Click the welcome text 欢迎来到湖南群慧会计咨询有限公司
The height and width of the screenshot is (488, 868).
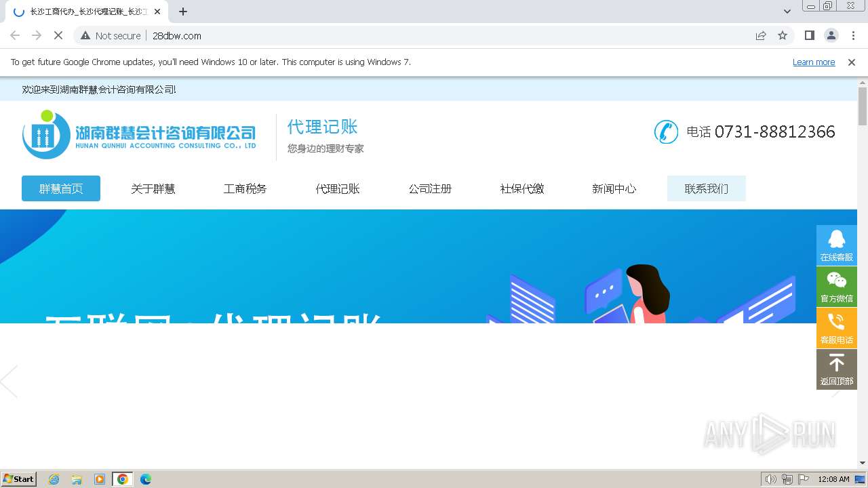coord(99,89)
